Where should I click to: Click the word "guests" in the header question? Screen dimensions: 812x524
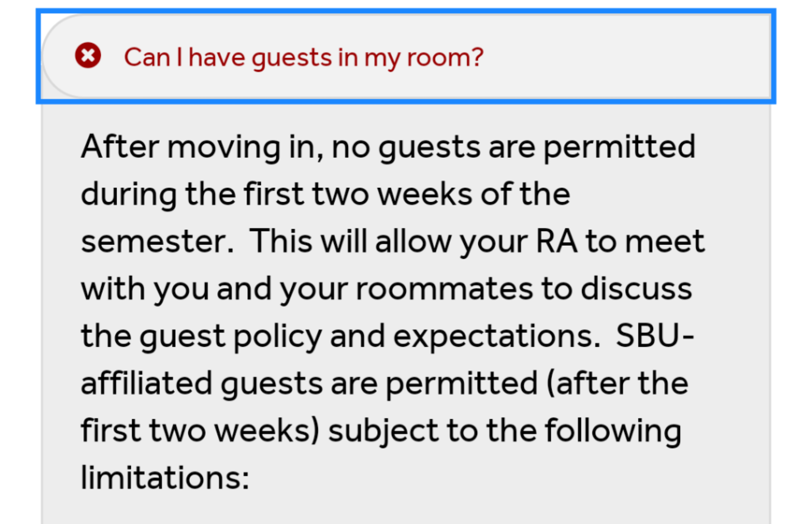pyautogui.click(x=292, y=58)
